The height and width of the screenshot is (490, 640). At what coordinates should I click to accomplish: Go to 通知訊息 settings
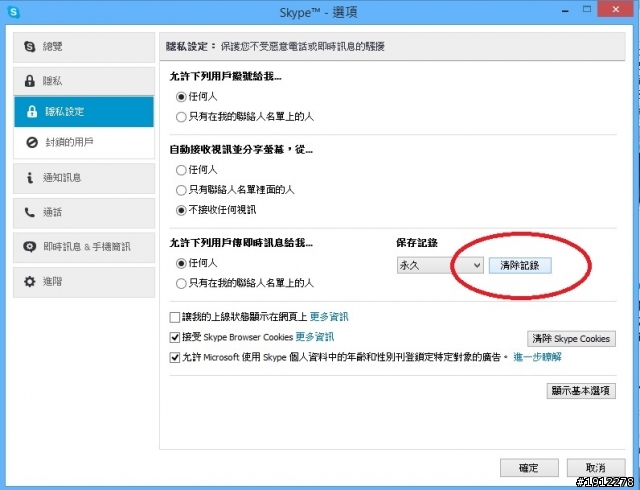(84, 178)
